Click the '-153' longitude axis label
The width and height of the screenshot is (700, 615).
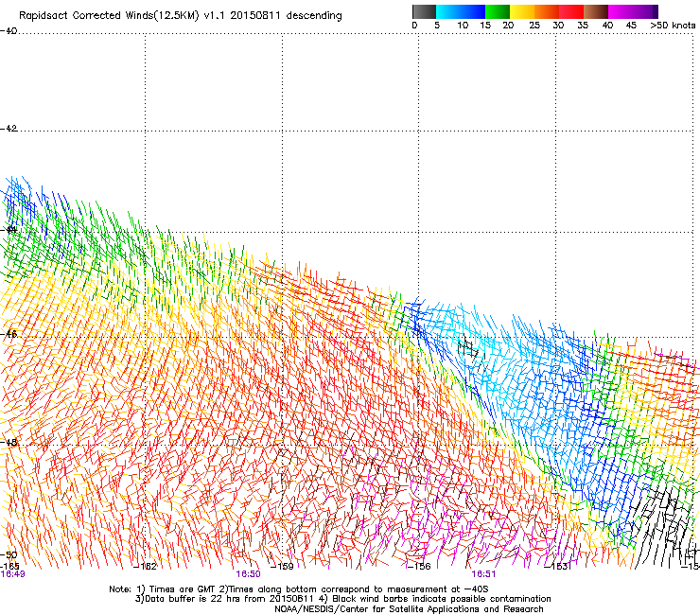556,567
